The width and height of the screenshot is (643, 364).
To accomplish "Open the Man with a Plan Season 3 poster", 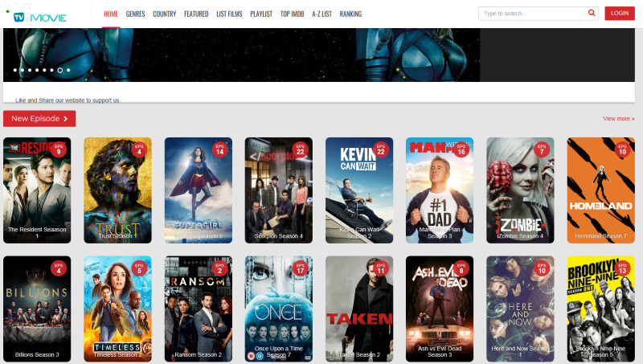I will point(440,190).
